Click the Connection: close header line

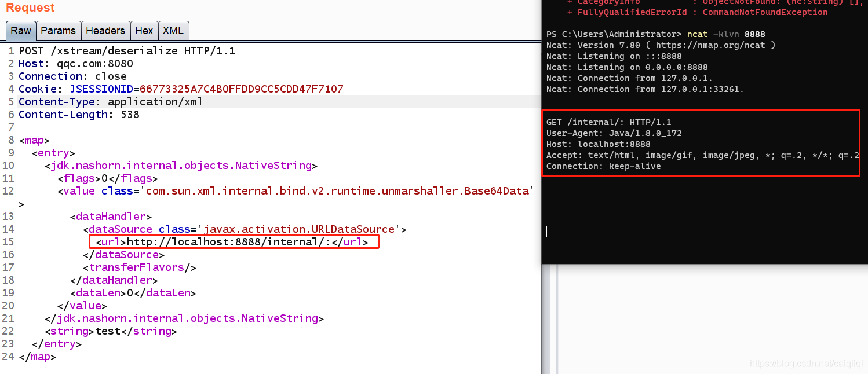pyautogui.click(x=72, y=76)
